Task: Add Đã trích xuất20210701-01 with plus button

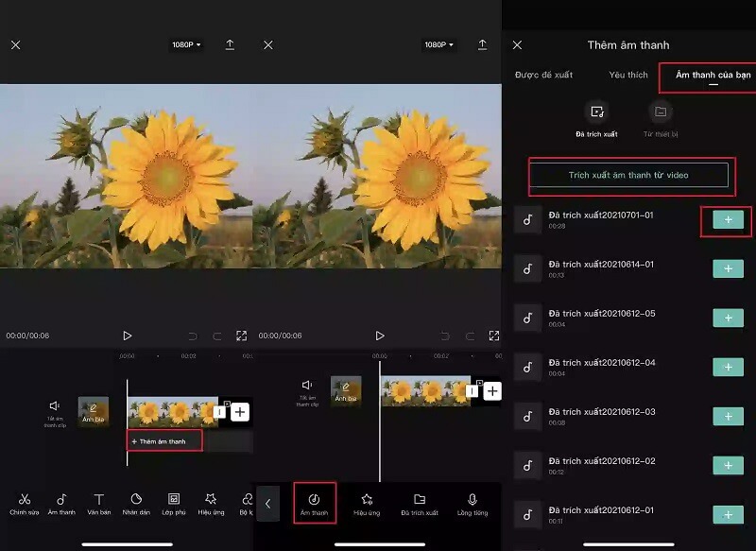Action: (x=726, y=219)
